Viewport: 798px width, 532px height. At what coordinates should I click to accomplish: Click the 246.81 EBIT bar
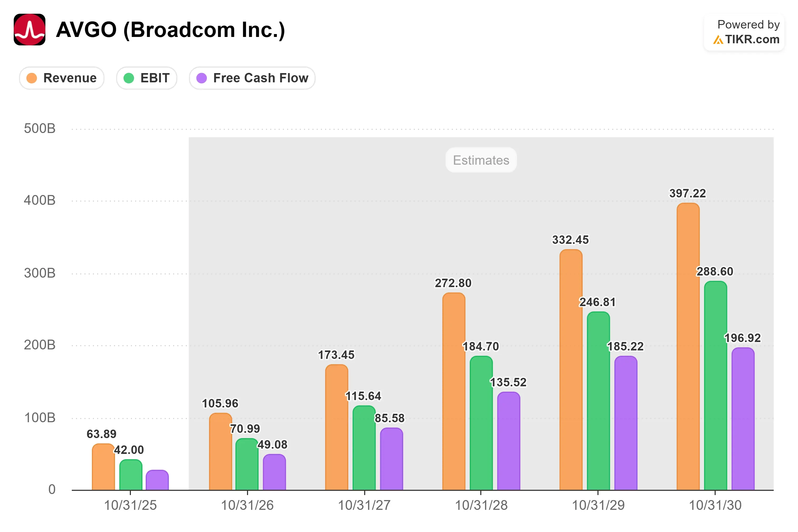(x=598, y=401)
